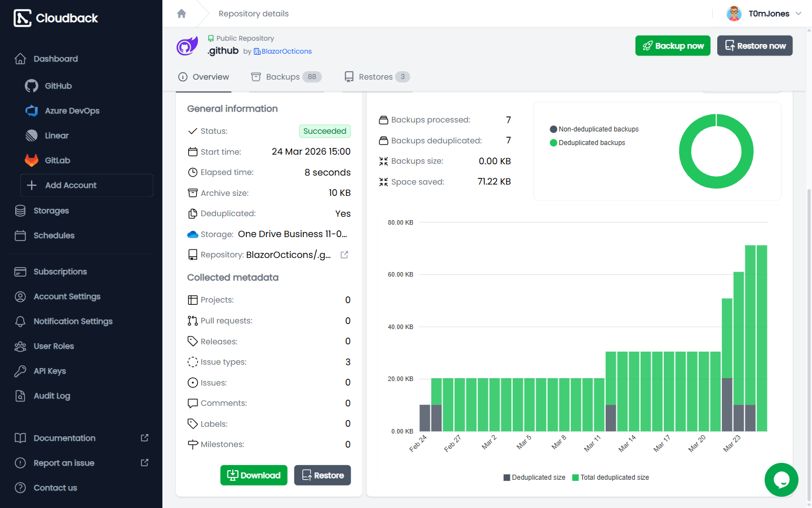The image size is (812, 508).
Task: Open Schedules page
Action: click(54, 235)
